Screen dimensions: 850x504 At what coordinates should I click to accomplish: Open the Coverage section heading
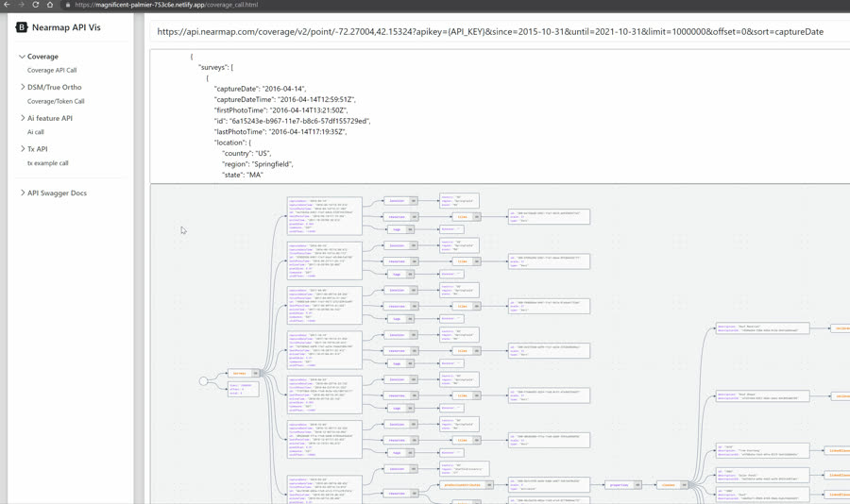click(x=42, y=57)
